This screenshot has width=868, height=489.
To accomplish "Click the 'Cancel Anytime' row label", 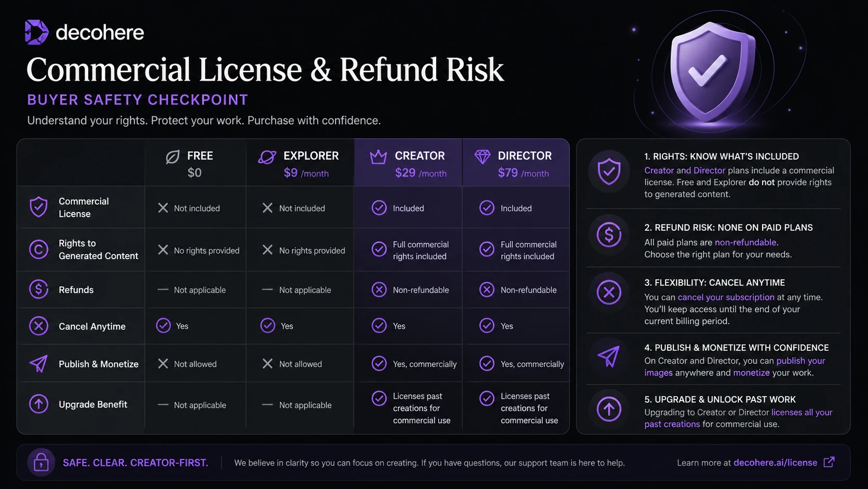I will [92, 326].
